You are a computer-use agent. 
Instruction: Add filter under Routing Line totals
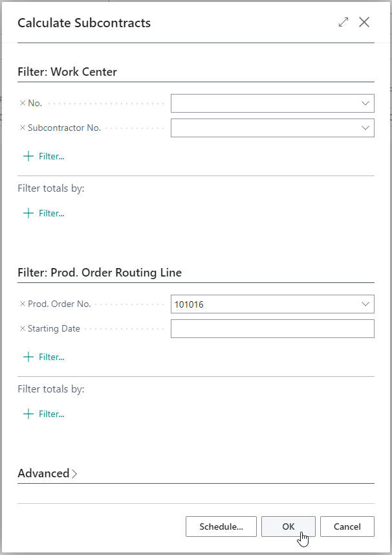coord(44,414)
